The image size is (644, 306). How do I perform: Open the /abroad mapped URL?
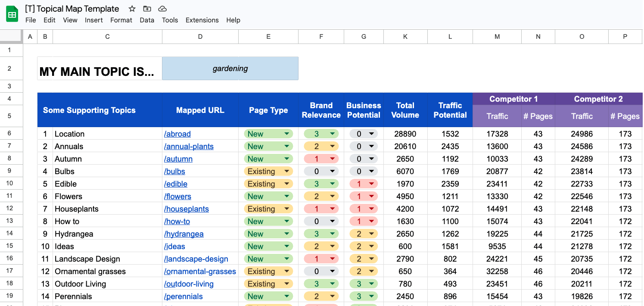point(177,134)
